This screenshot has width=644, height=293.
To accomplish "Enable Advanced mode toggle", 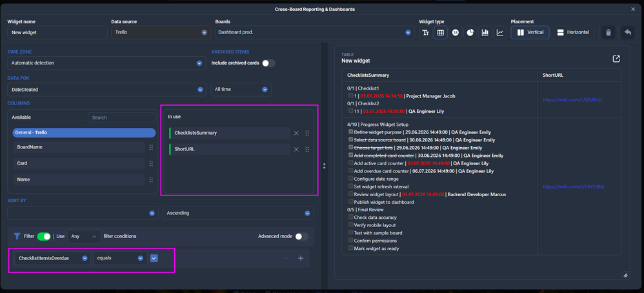I will [x=301, y=236].
